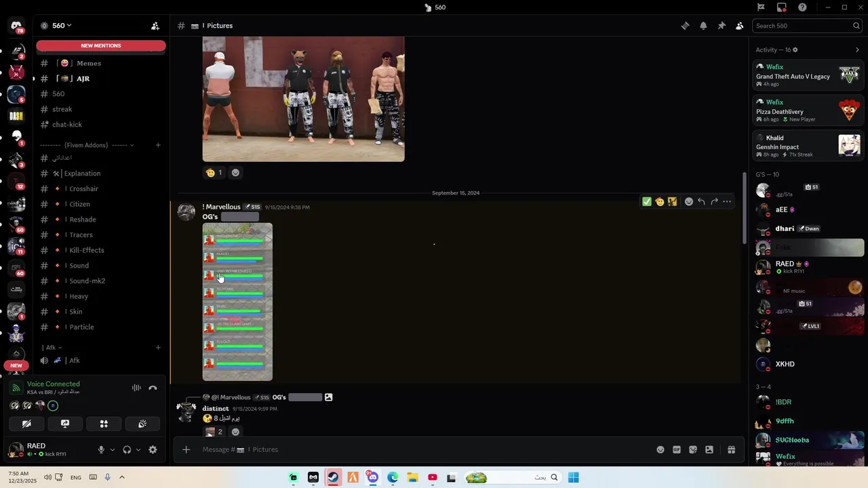Expand the Activity panel arrow
Viewport: 868px width, 488px height.
click(857, 49)
